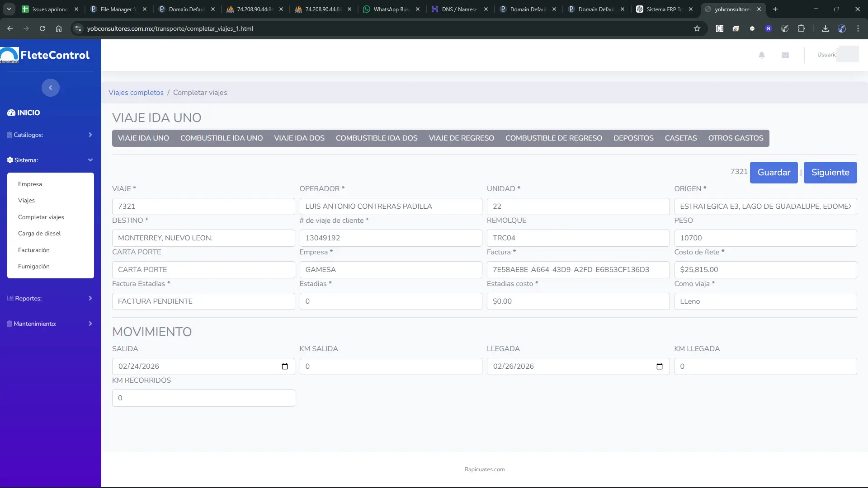868x488 pixels.
Task: Click the FleteControl logo
Action: (x=45, y=55)
